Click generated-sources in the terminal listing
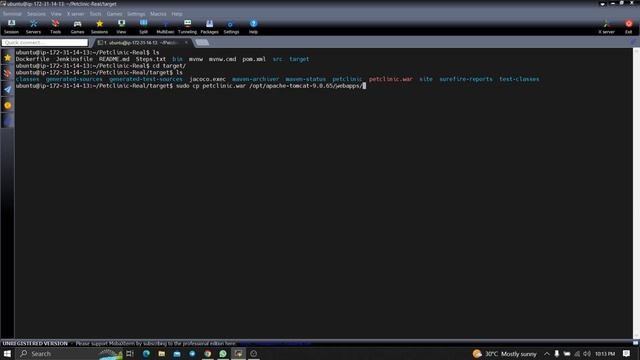The width and height of the screenshot is (640, 360). point(74,79)
